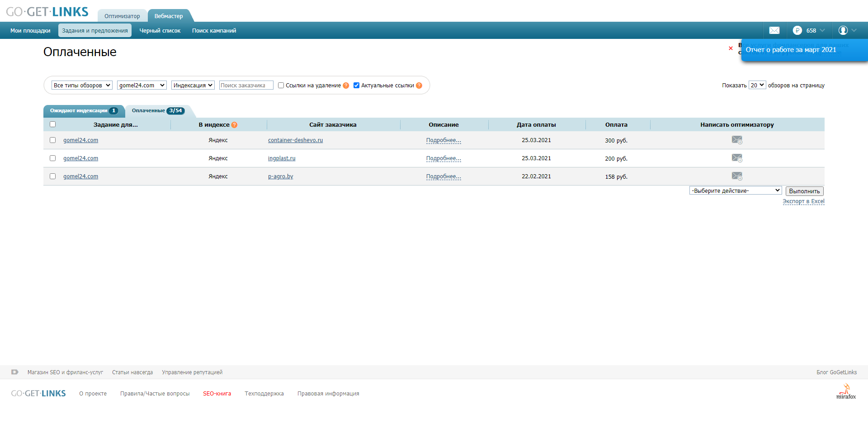
Task: Expand 'Все типы обзоров' dropdown
Action: tap(82, 85)
